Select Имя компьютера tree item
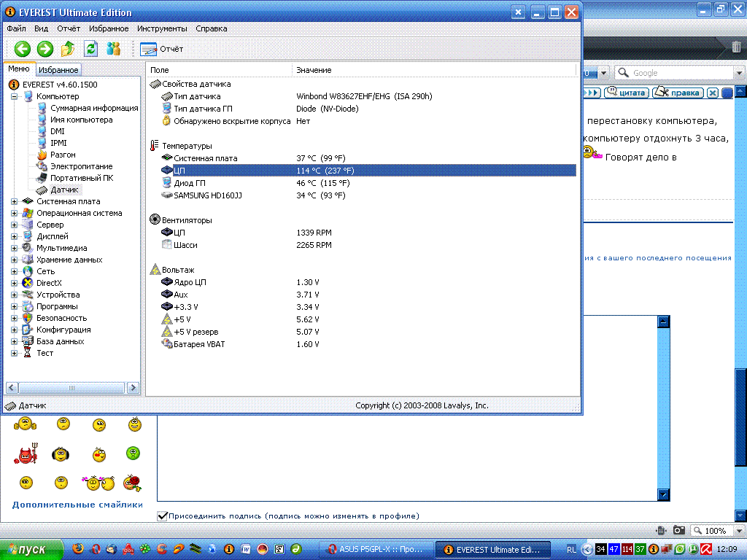 tap(82, 120)
